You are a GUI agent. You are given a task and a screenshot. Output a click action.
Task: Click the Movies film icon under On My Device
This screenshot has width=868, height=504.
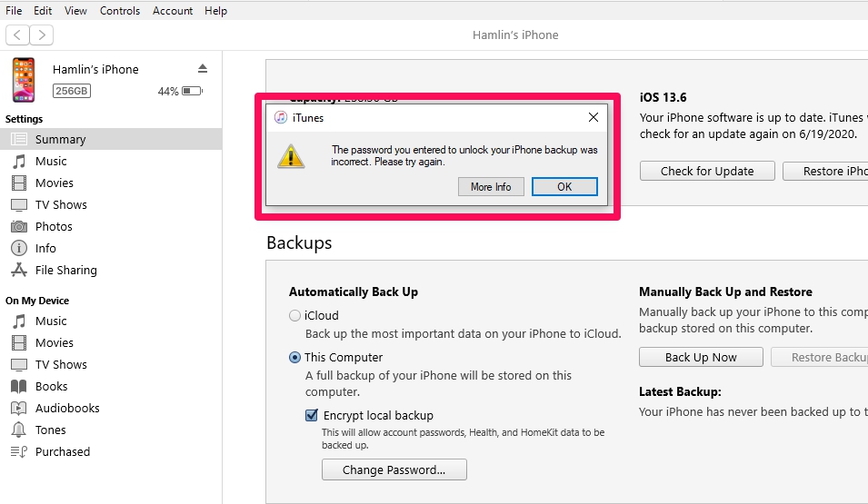pos(19,343)
